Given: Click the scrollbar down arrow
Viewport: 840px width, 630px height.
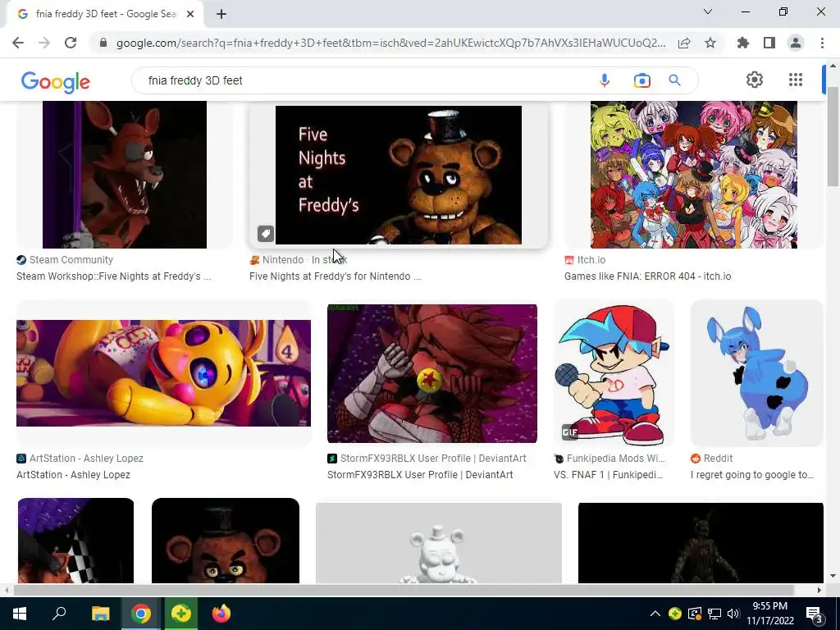Looking at the screenshot, I should coord(833,577).
